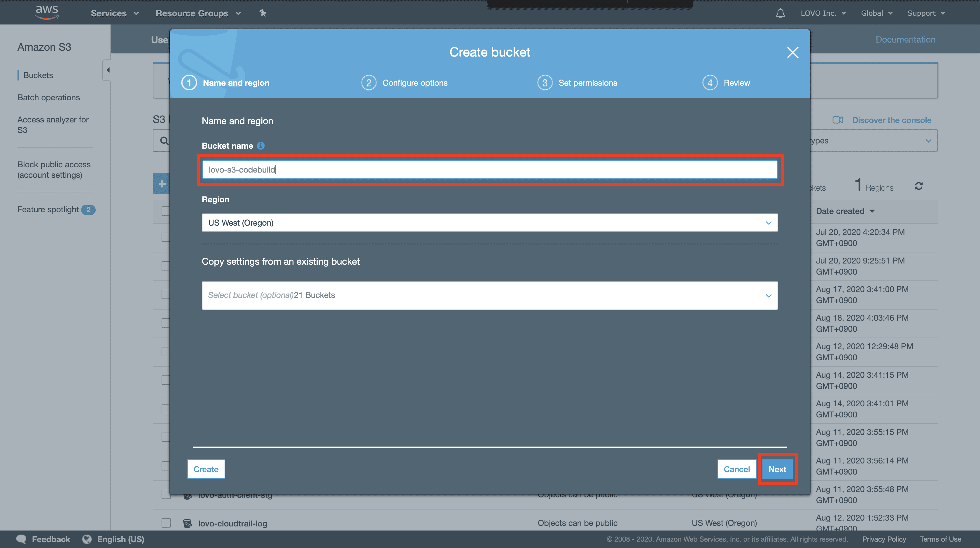Image resolution: width=980 pixels, height=548 pixels.
Task: Click the step 1 circle icon
Action: pos(189,83)
